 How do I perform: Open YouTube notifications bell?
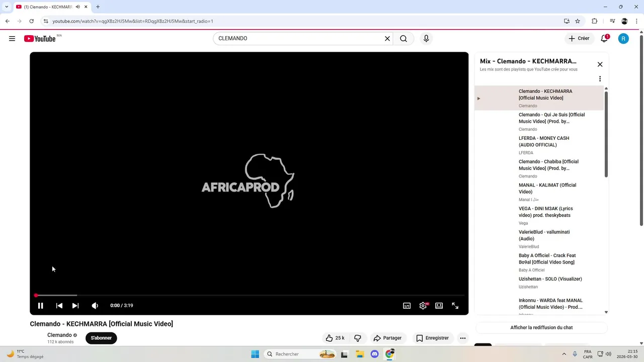(x=604, y=39)
